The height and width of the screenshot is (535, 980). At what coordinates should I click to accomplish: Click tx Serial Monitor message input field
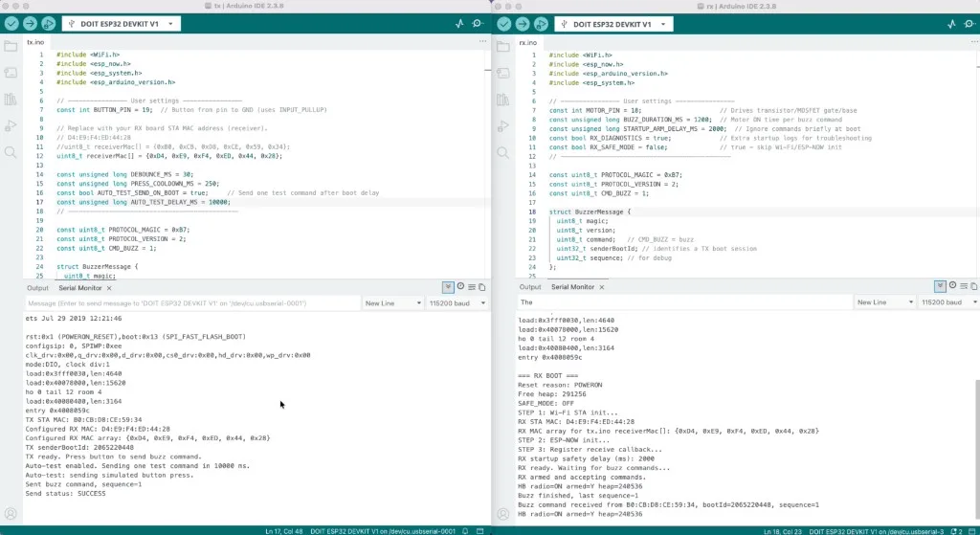191,303
